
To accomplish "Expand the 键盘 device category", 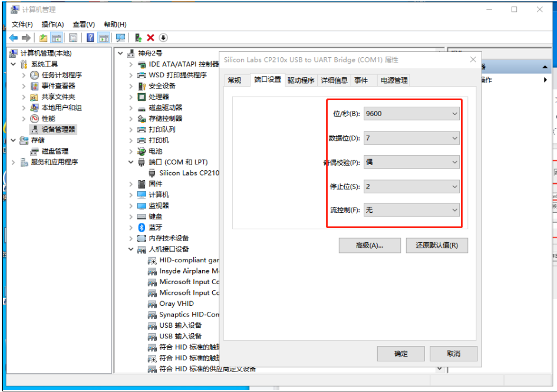I will pos(131,216).
